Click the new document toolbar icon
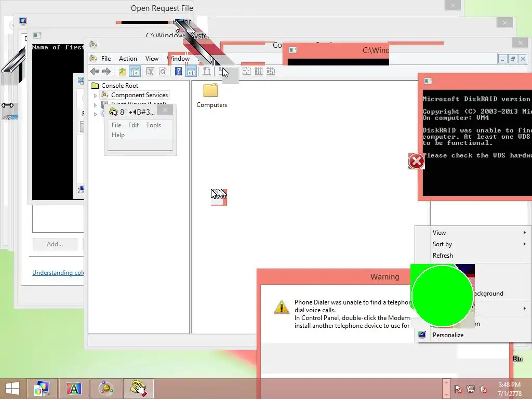The height and width of the screenshot is (399, 532). (x=207, y=71)
